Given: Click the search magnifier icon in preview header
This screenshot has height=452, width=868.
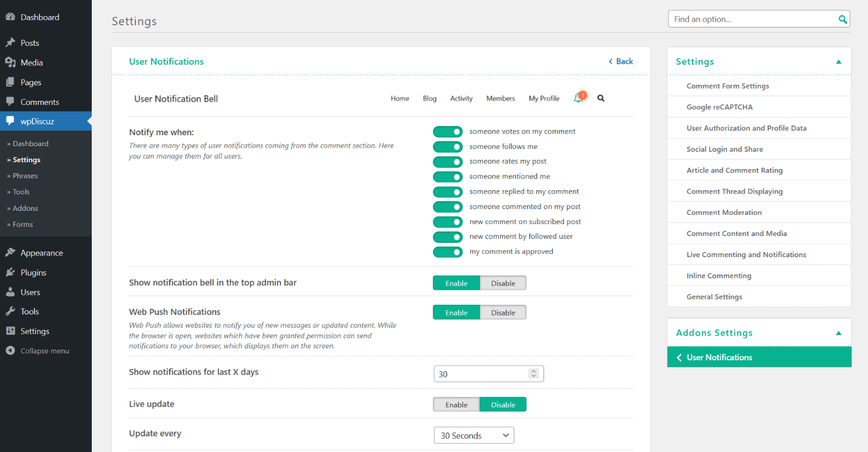Looking at the screenshot, I should (x=601, y=98).
